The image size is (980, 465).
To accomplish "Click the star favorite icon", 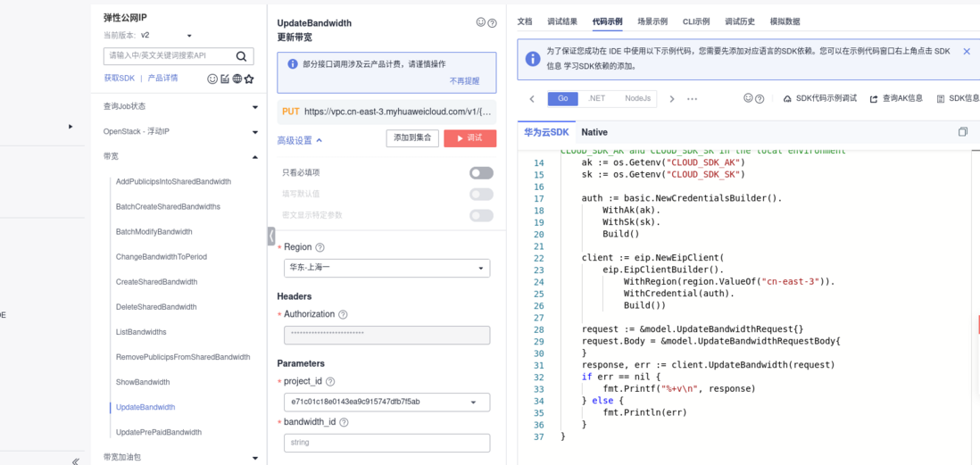I will (x=249, y=79).
